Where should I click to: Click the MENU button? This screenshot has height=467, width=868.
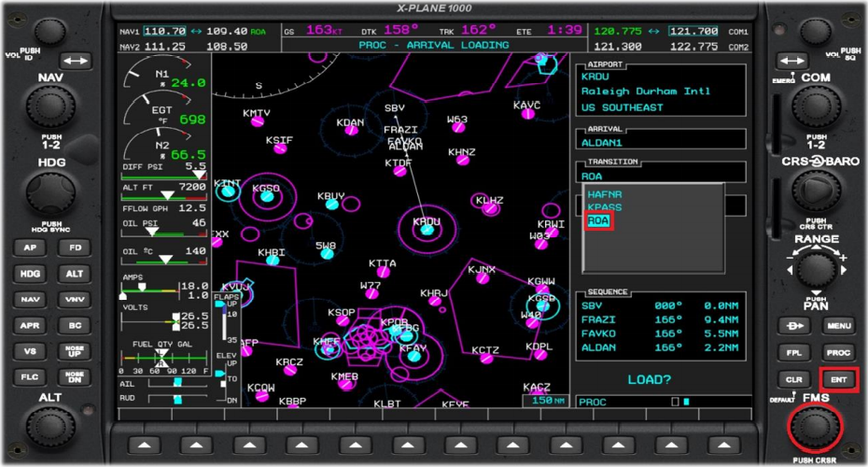click(839, 326)
